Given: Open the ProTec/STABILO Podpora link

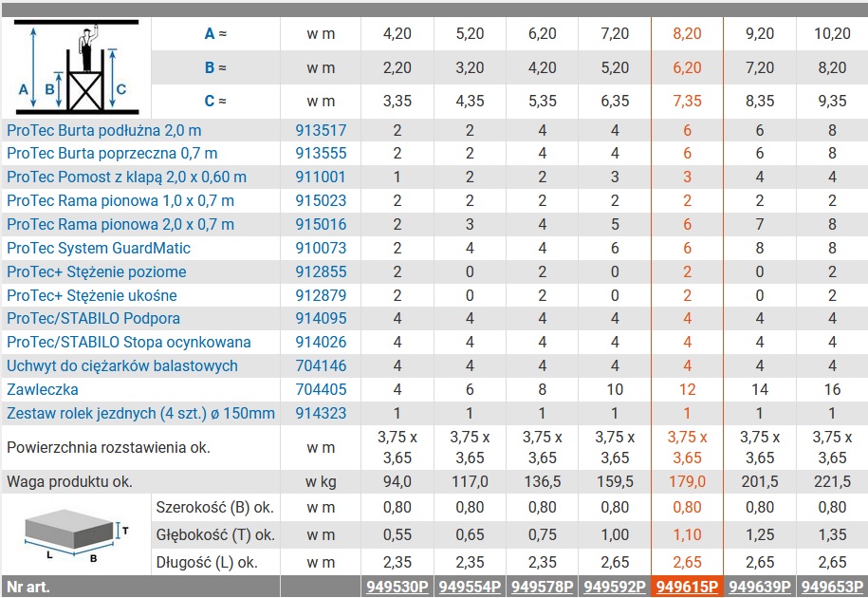Looking at the screenshot, I should click(94, 318).
